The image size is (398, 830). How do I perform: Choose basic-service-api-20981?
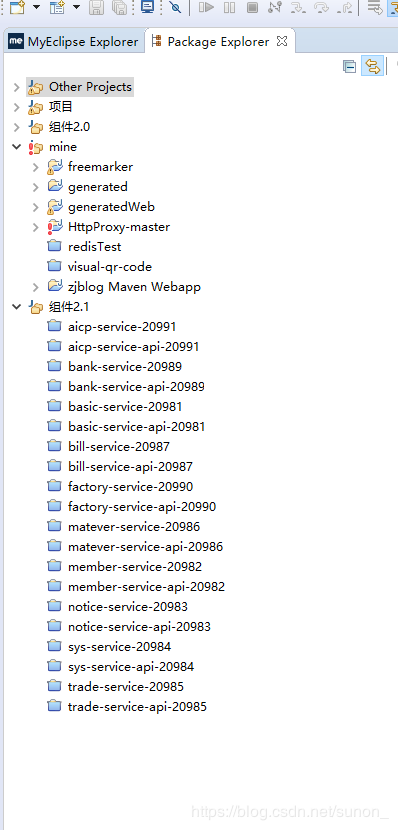(137, 427)
